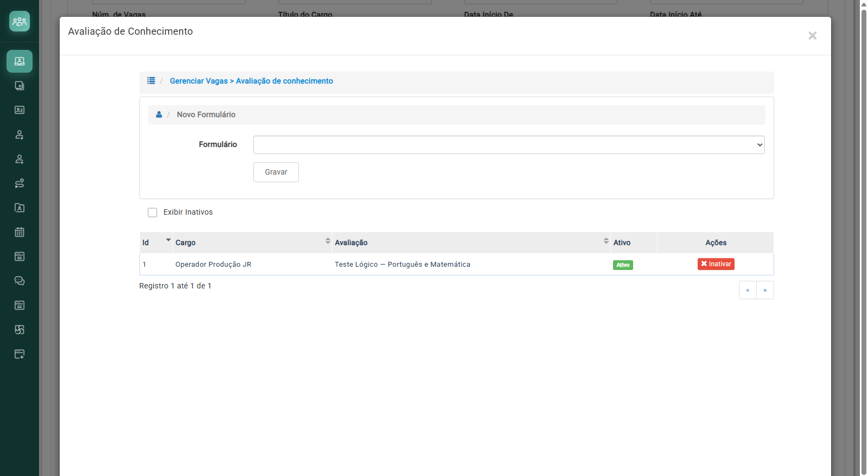Enable the Exibir Inativos checkbox
The width and height of the screenshot is (868, 476).
tap(152, 213)
